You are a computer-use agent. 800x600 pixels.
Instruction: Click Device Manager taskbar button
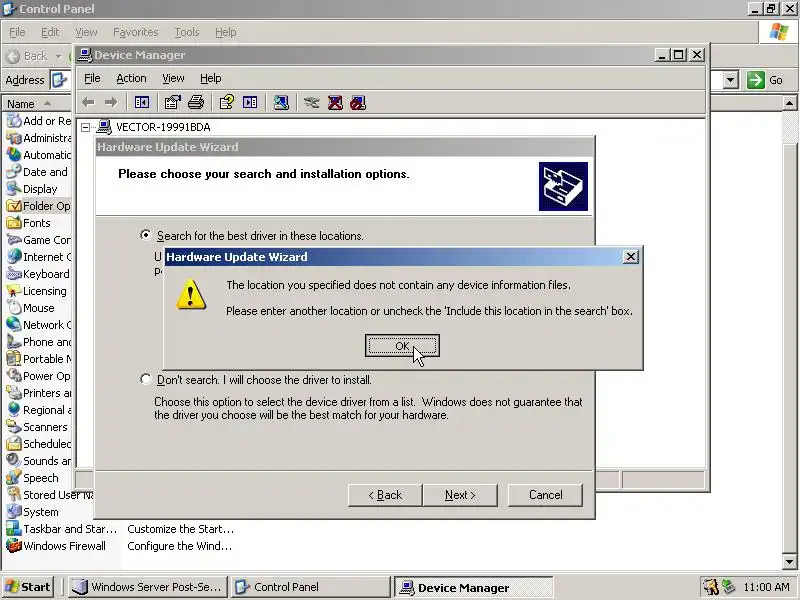[472, 587]
